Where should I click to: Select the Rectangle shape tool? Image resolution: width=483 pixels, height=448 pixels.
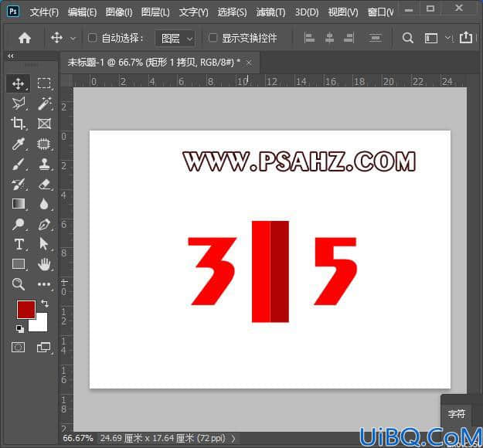[19, 264]
